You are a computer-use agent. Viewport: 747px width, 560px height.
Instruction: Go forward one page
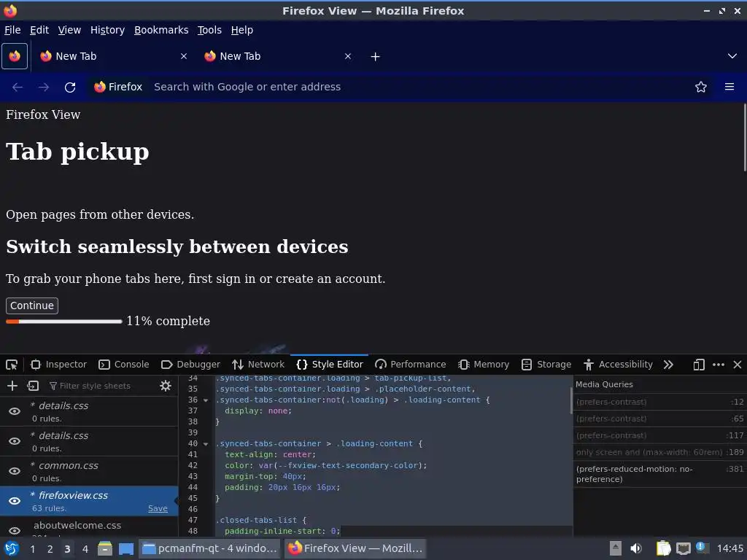pyautogui.click(x=44, y=87)
